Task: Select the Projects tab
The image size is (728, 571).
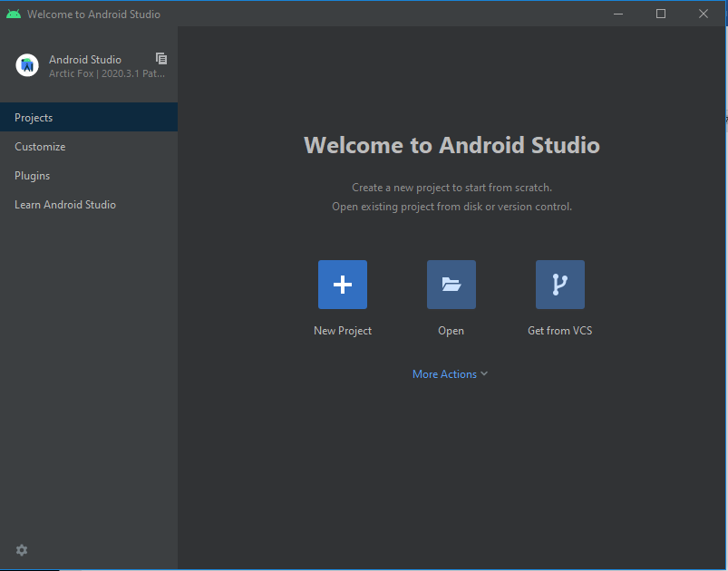Action: coord(34,118)
